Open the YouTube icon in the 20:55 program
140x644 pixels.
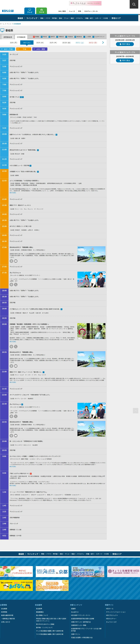coord(16,366)
